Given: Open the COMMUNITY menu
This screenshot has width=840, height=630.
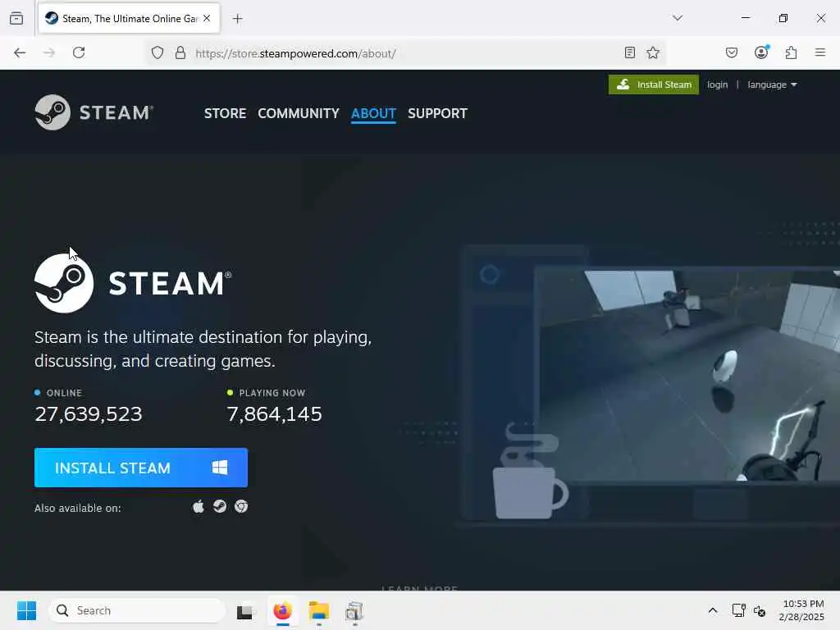Looking at the screenshot, I should pos(299,113).
